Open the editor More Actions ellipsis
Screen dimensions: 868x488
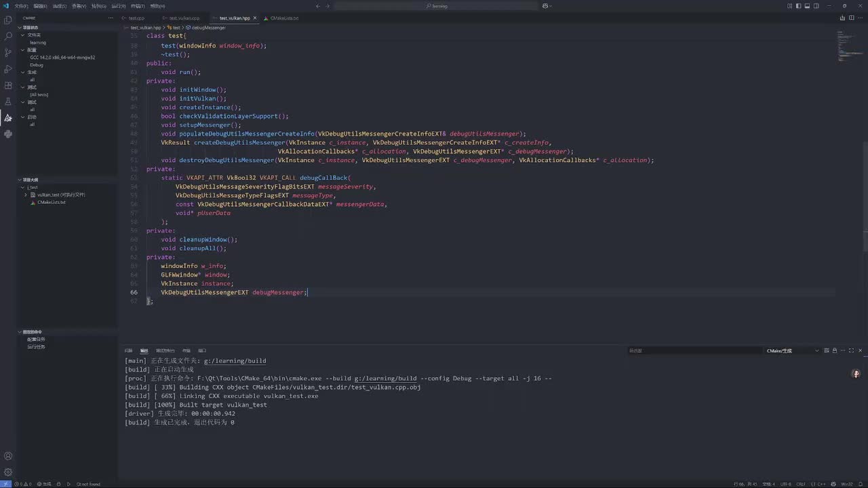tap(861, 18)
